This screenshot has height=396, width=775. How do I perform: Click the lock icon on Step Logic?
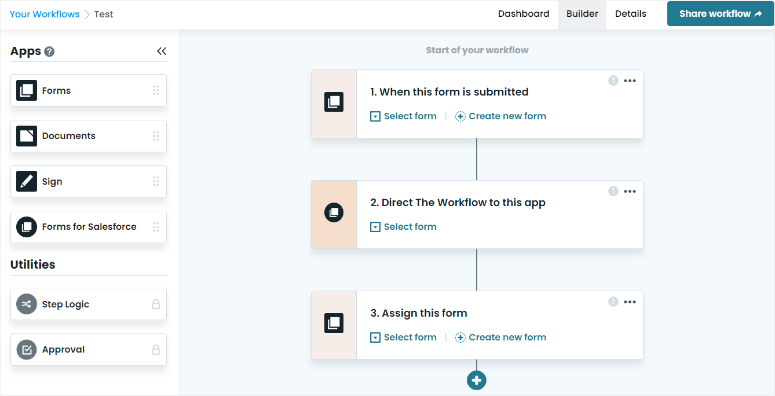[x=156, y=304]
